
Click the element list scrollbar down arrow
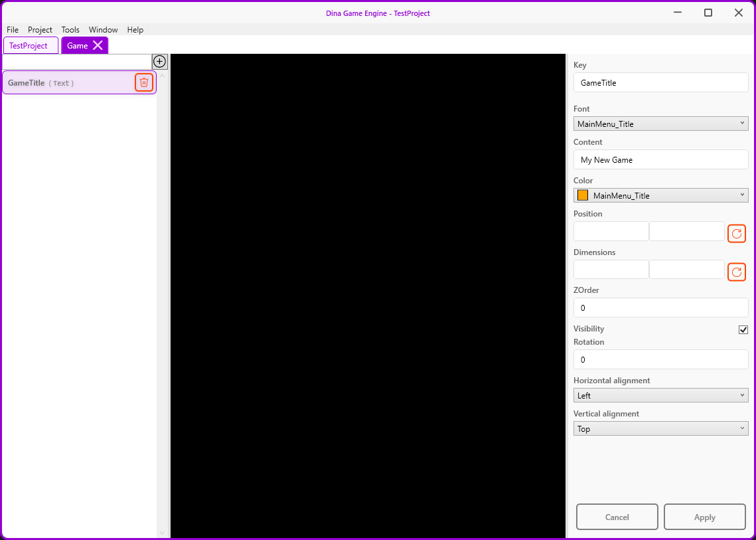tap(162, 533)
